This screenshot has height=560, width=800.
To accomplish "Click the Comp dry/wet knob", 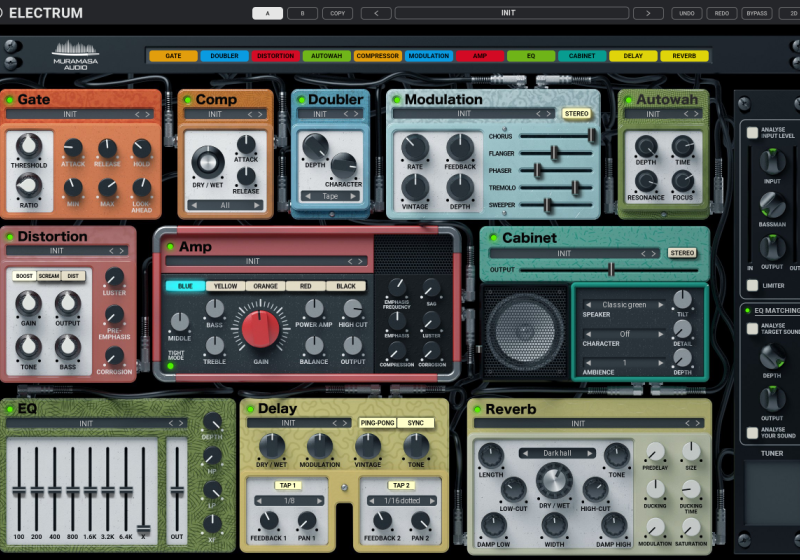I will (208, 162).
